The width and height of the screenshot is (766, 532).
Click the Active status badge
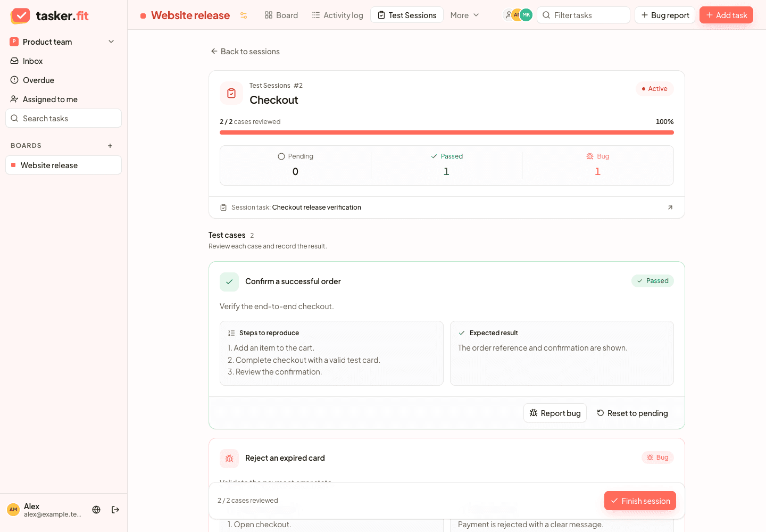(654, 89)
